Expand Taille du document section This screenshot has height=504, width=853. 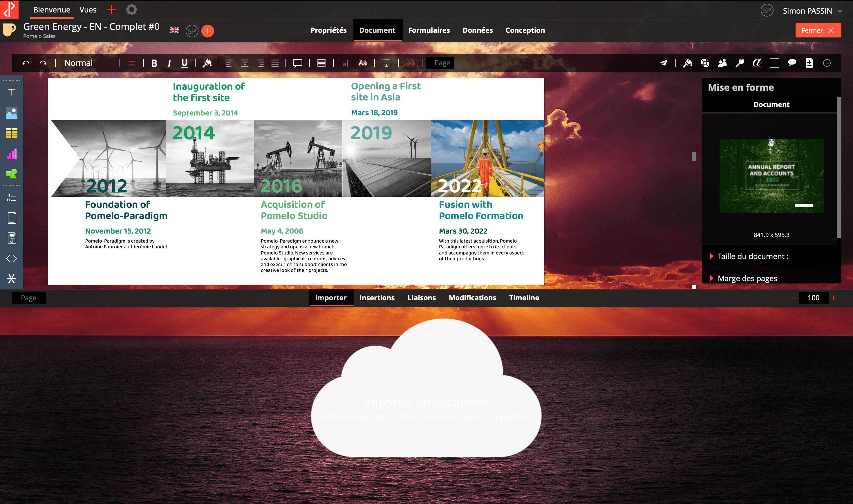click(x=753, y=256)
